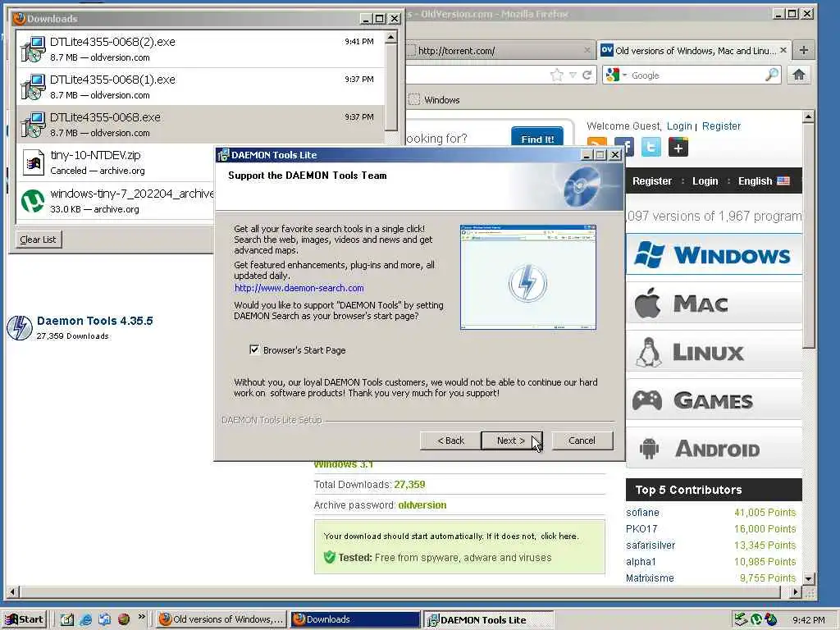This screenshot has width=840, height=630.
Task: Open the Start menu
Action: [25, 619]
